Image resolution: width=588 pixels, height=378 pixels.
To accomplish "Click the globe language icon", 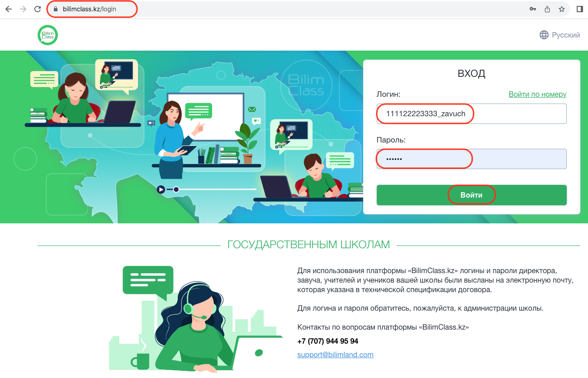I will (x=544, y=35).
